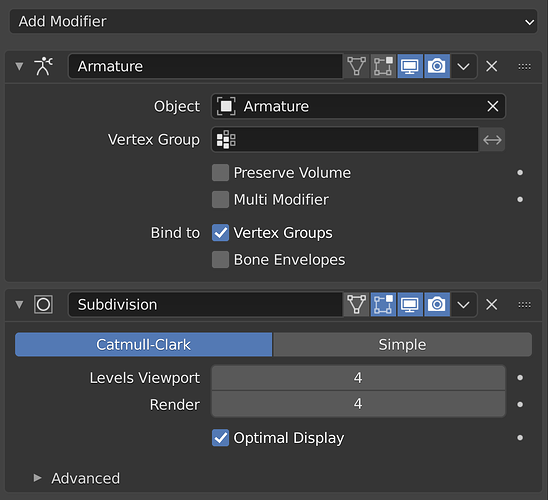The height and width of the screenshot is (500, 548).
Task: Select Simple subdivision type
Action: (x=402, y=345)
